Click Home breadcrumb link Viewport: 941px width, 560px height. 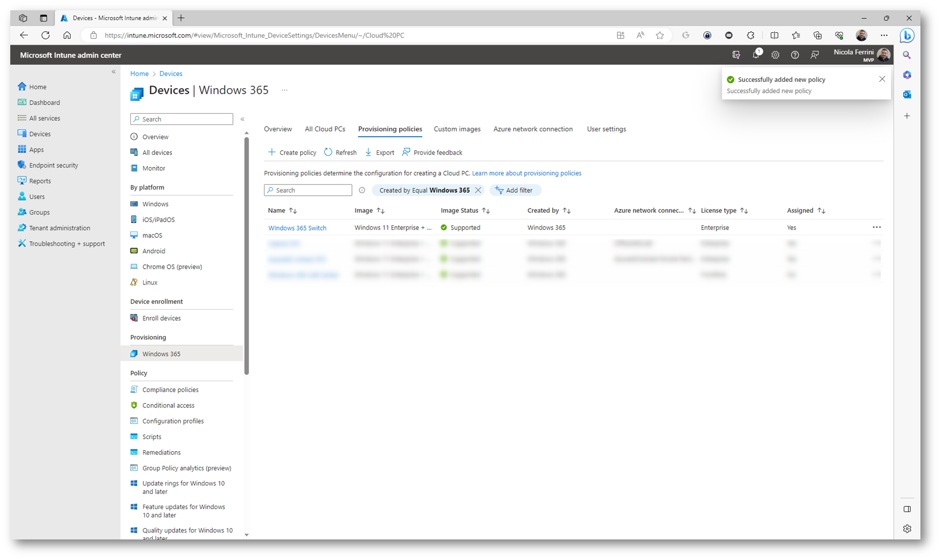[140, 74]
